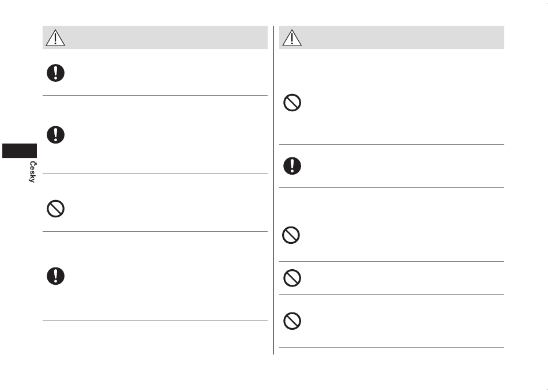Click the bottom separator line of right column
Viewport: 548px width, 392px height.
point(392,347)
